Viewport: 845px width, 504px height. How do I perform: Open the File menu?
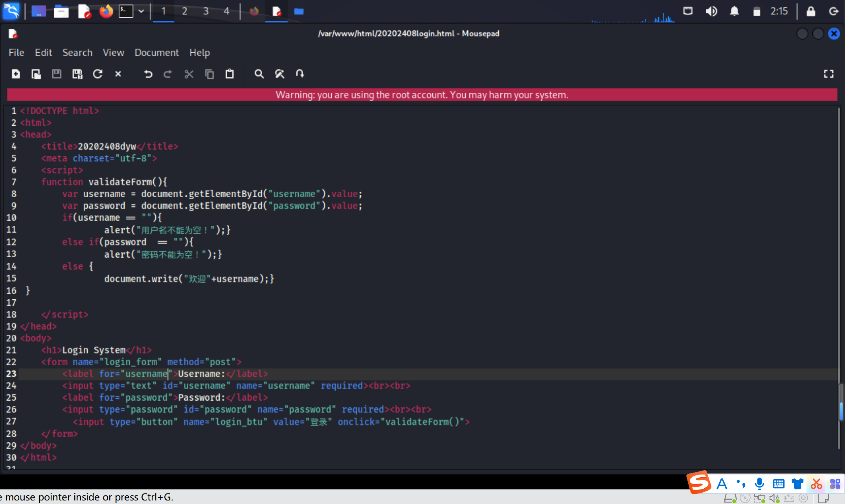pos(16,53)
